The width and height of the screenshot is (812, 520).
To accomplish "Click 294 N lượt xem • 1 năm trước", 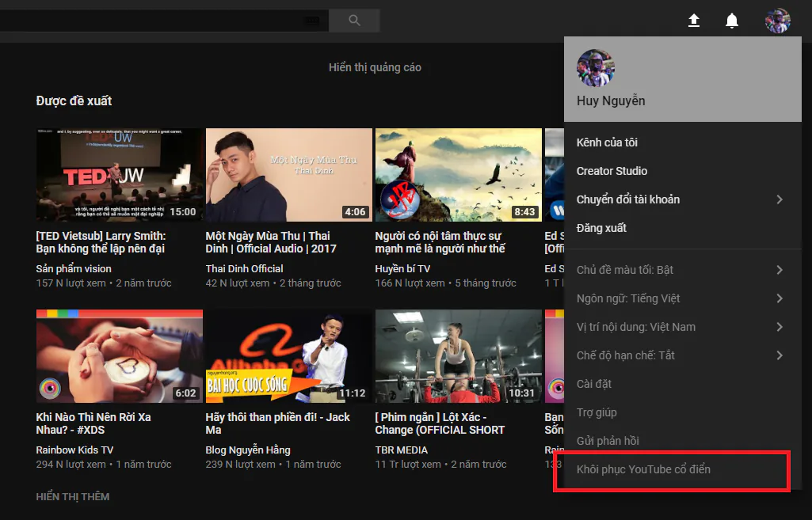I will click(104, 464).
